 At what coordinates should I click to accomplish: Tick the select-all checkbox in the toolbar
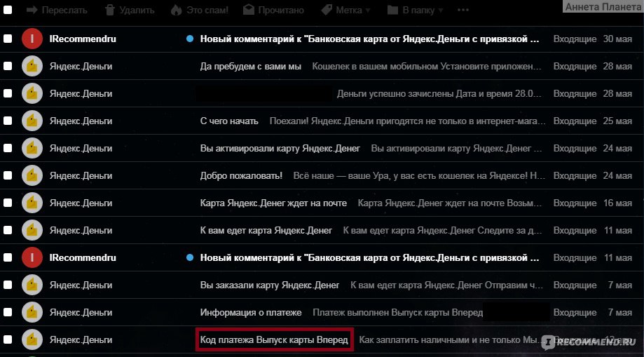pyautogui.click(x=8, y=10)
